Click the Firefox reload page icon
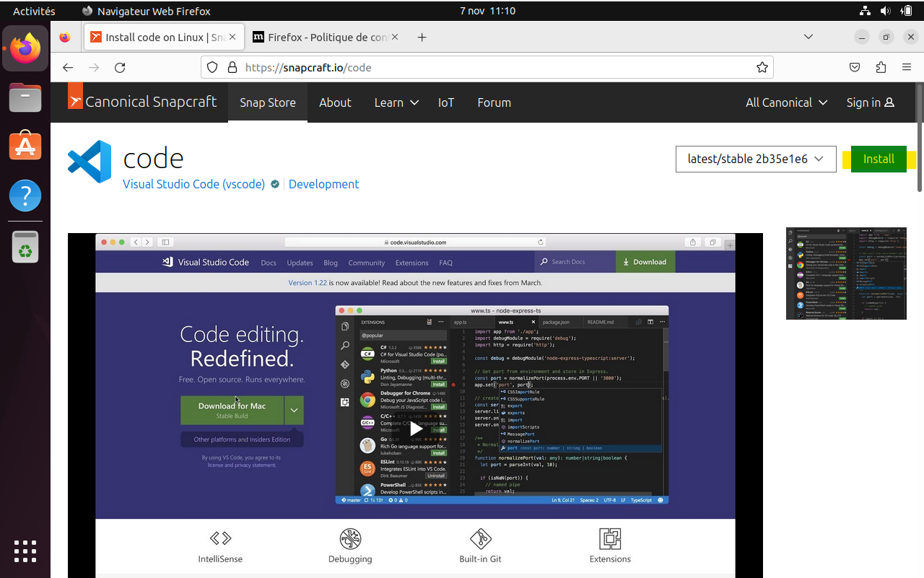 tap(120, 68)
